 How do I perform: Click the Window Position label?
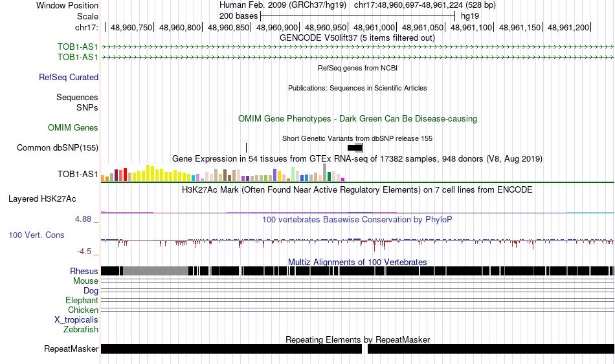[67, 5]
